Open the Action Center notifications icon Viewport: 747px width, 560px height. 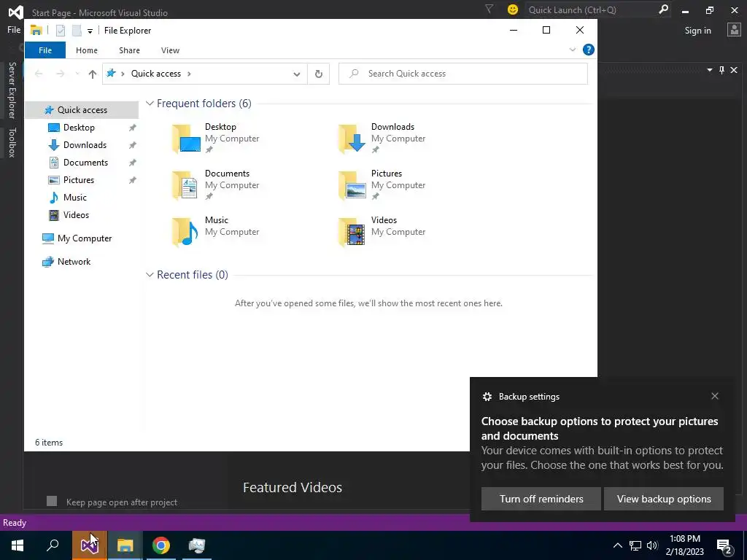724,546
